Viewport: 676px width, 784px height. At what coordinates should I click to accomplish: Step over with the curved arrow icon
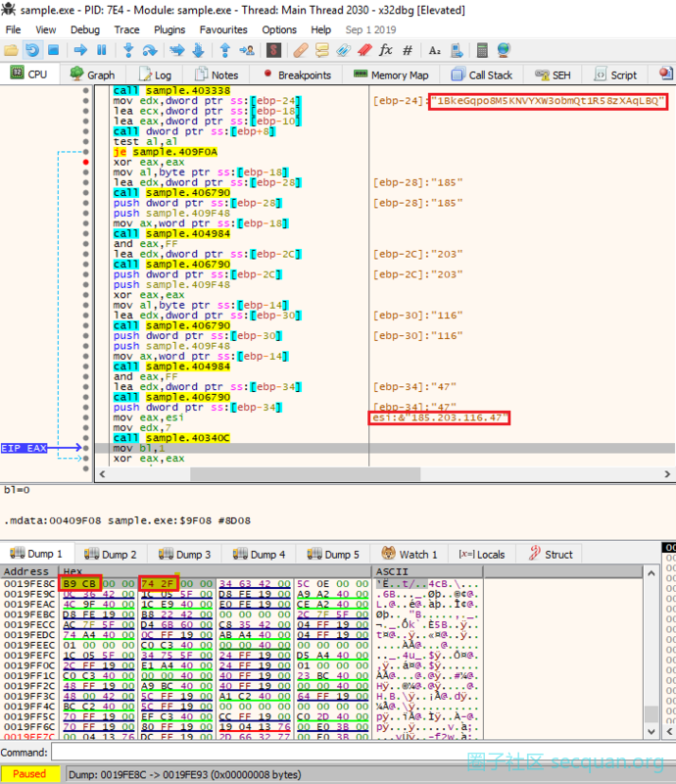[x=150, y=50]
